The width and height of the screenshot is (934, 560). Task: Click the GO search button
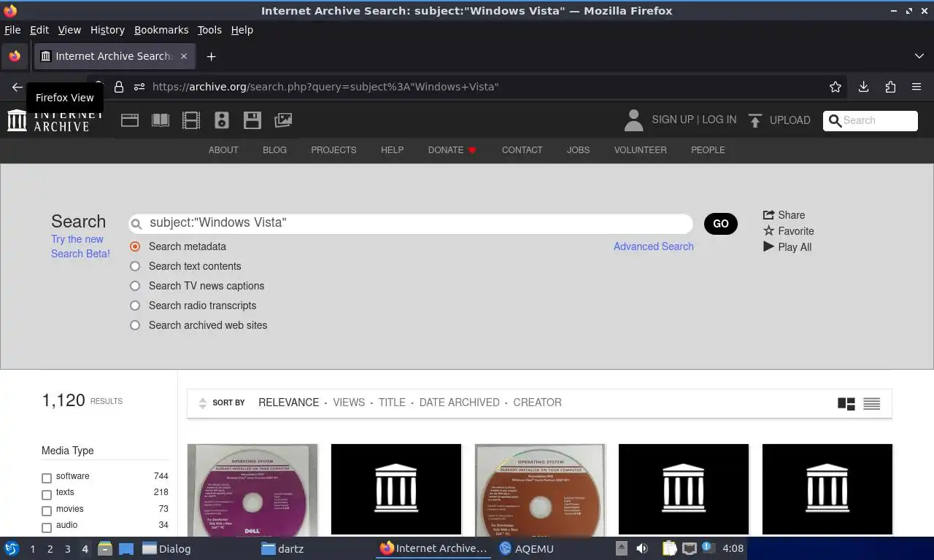(x=721, y=224)
